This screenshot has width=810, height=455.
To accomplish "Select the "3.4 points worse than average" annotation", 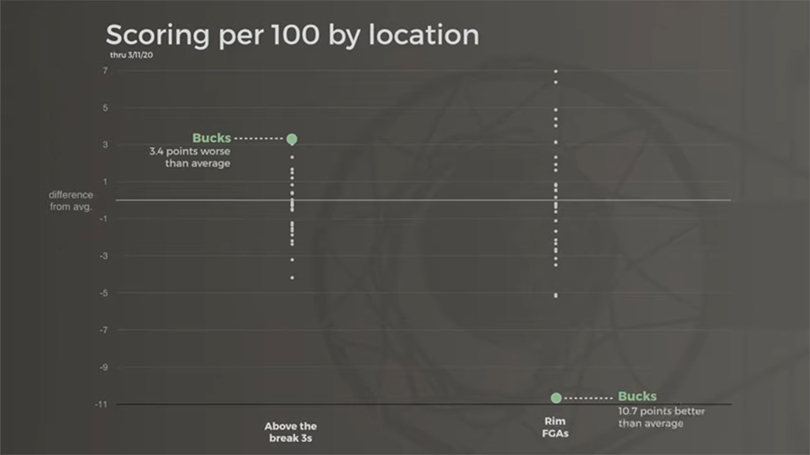I will (x=190, y=157).
